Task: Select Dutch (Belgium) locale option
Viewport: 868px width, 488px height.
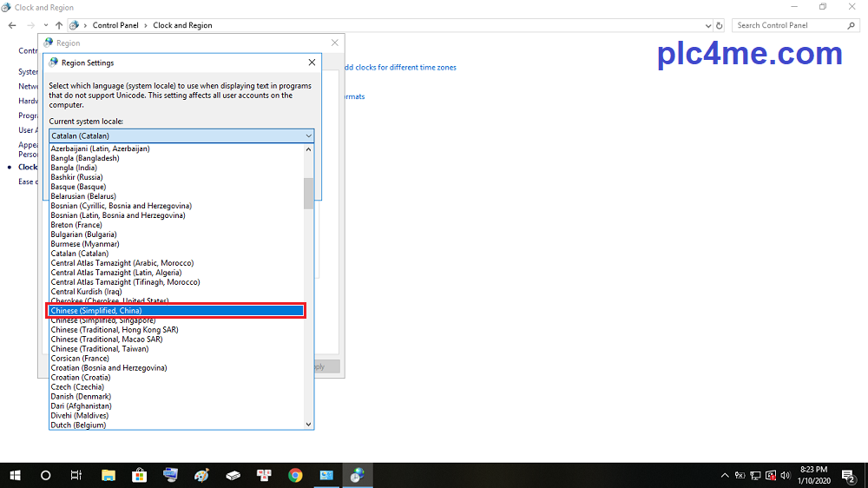Action: tap(78, 425)
